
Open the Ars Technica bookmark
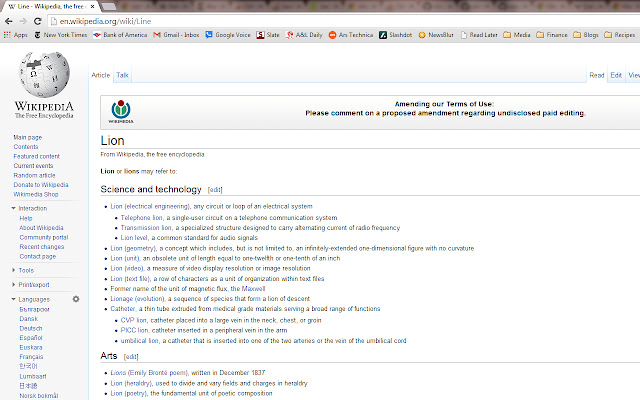point(351,35)
